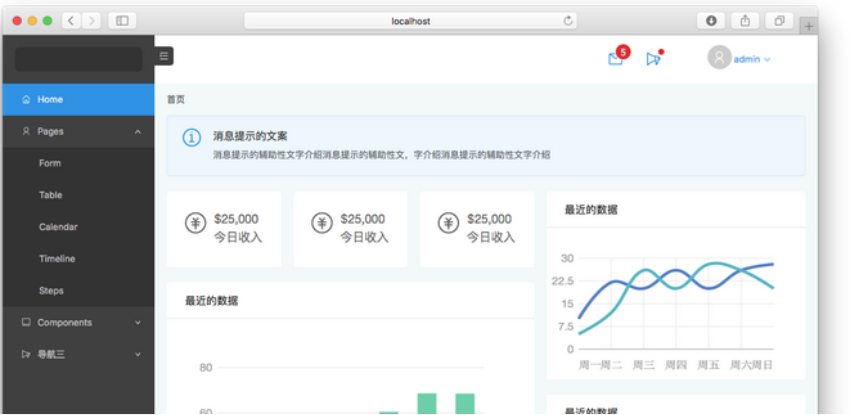This screenshot has width=850, height=415.
Task: Click the 导航三 flag icon
Action: [25, 354]
